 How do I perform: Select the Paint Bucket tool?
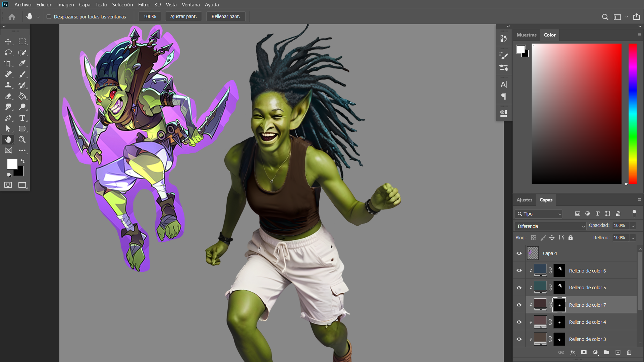[x=22, y=96]
